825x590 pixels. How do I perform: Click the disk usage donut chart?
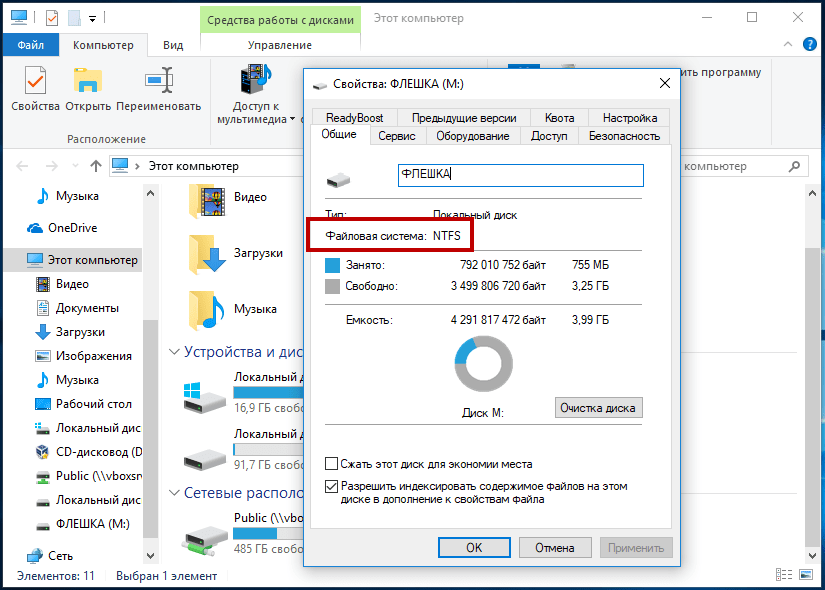[484, 364]
